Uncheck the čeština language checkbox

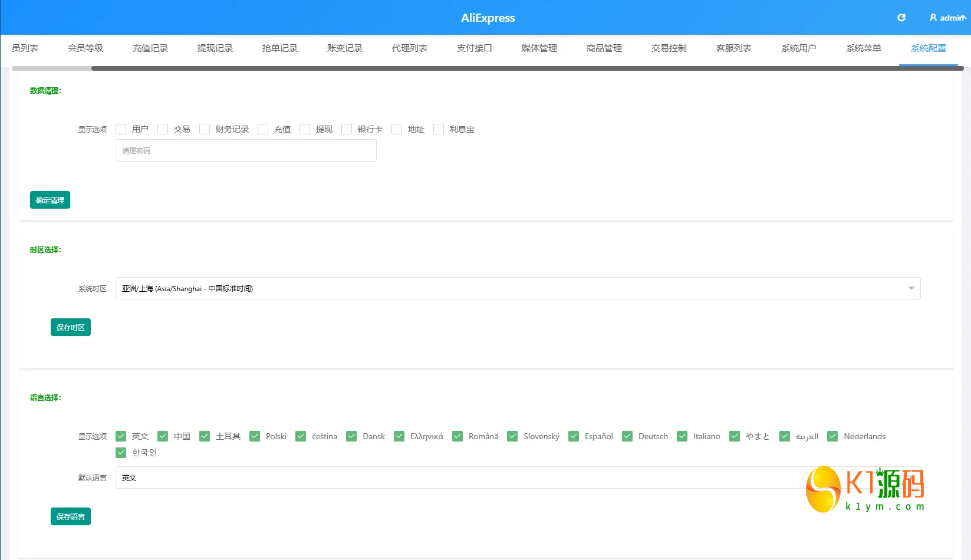tap(301, 436)
